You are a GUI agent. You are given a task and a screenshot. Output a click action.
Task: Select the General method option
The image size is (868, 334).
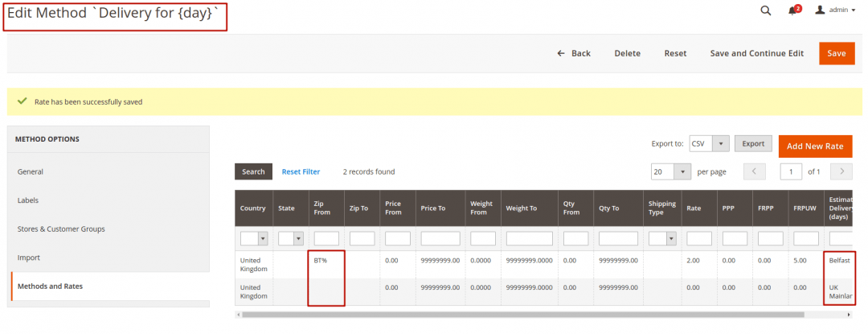coord(31,171)
